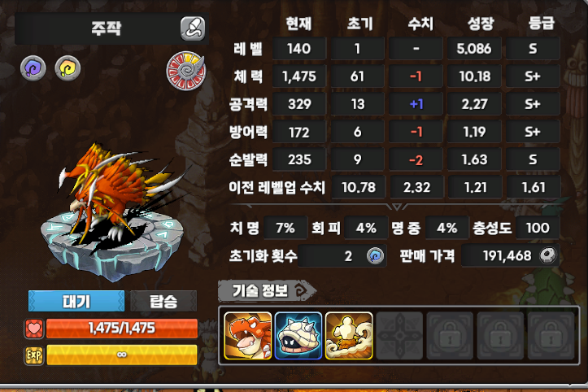Switch pet to 대기 standby mode
The image size is (588, 392).
(x=76, y=301)
